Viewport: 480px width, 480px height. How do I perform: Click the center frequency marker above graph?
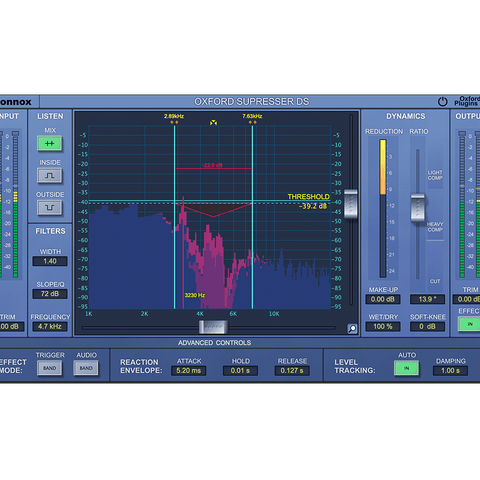pyautogui.click(x=213, y=123)
